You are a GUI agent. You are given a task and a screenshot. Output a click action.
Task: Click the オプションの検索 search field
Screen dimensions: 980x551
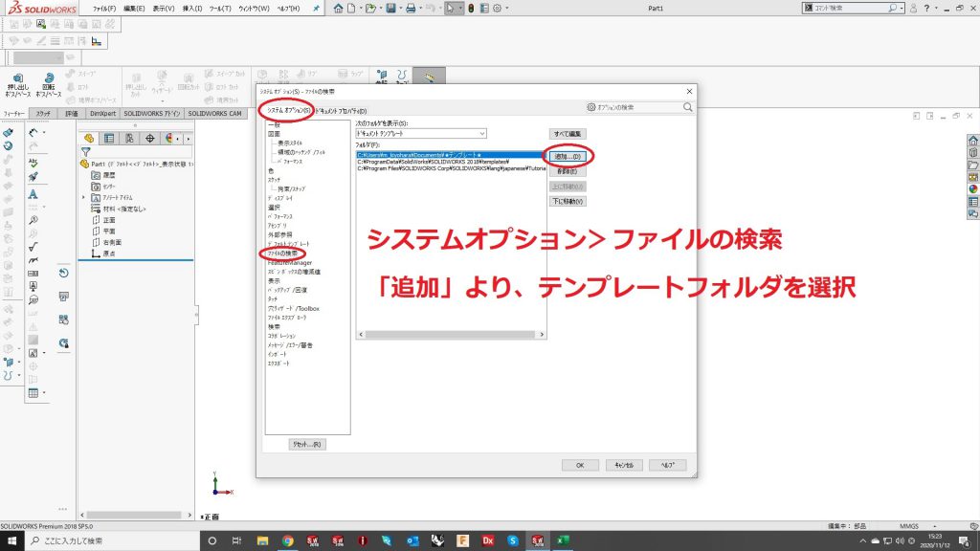pyautogui.click(x=638, y=107)
